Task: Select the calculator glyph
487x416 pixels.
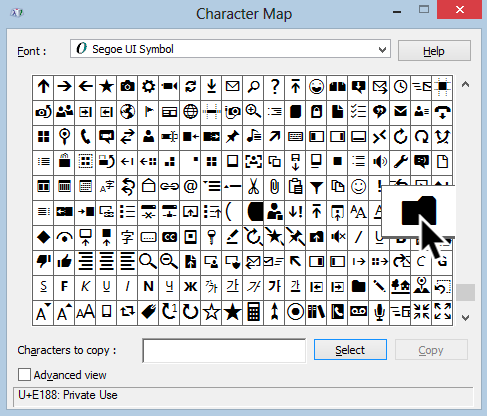Action: point(253,312)
